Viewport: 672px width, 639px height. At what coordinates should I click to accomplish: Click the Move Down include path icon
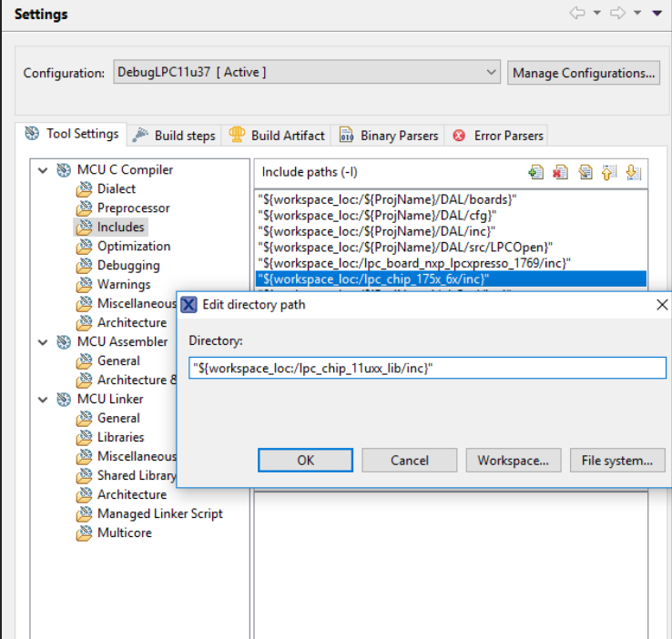[x=634, y=172]
